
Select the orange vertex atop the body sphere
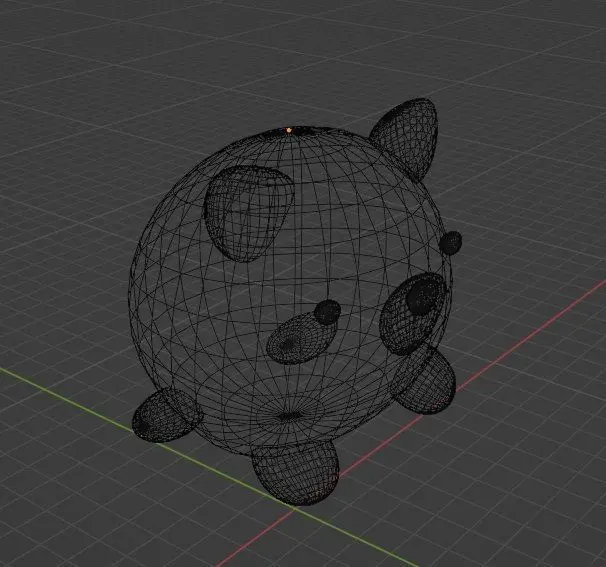(x=289, y=130)
